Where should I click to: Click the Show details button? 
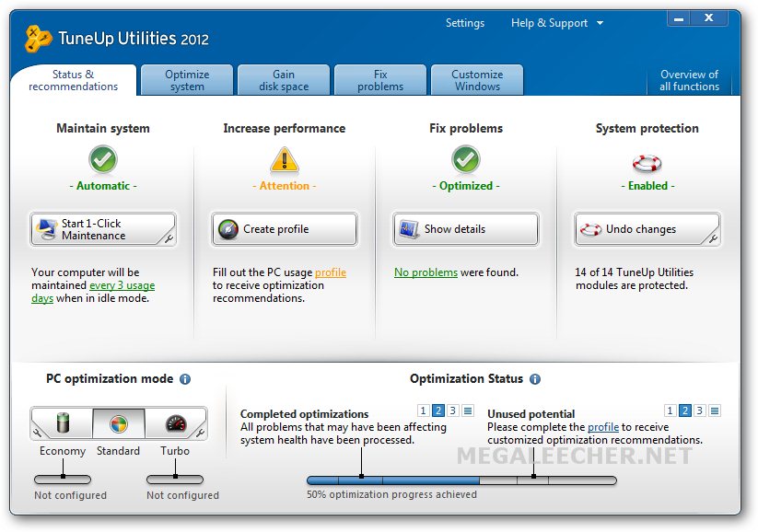[466, 229]
